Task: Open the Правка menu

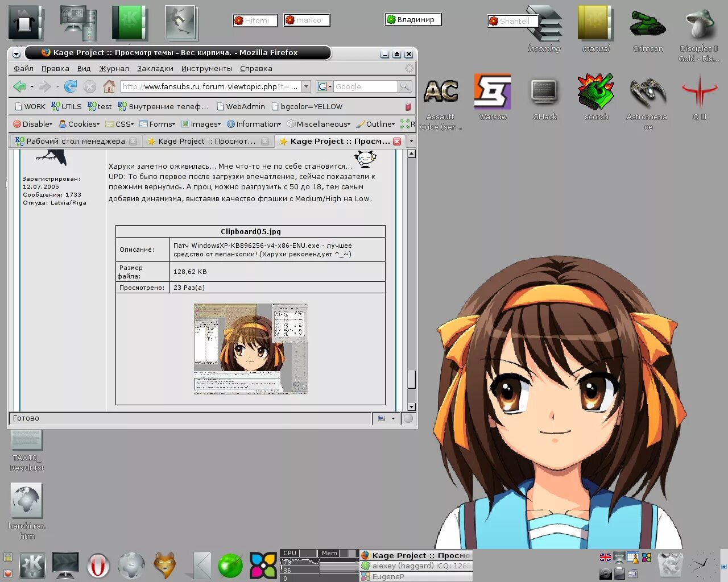Action: click(x=55, y=68)
